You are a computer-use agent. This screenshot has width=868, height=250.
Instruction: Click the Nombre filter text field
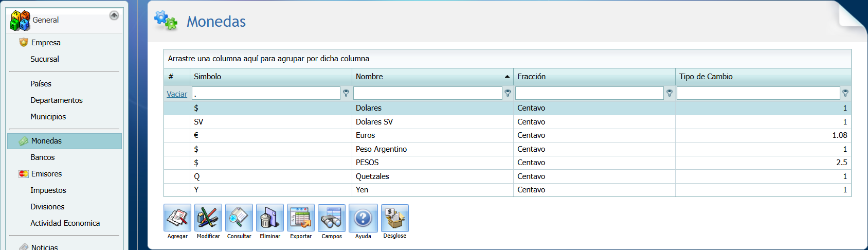(x=427, y=93)
